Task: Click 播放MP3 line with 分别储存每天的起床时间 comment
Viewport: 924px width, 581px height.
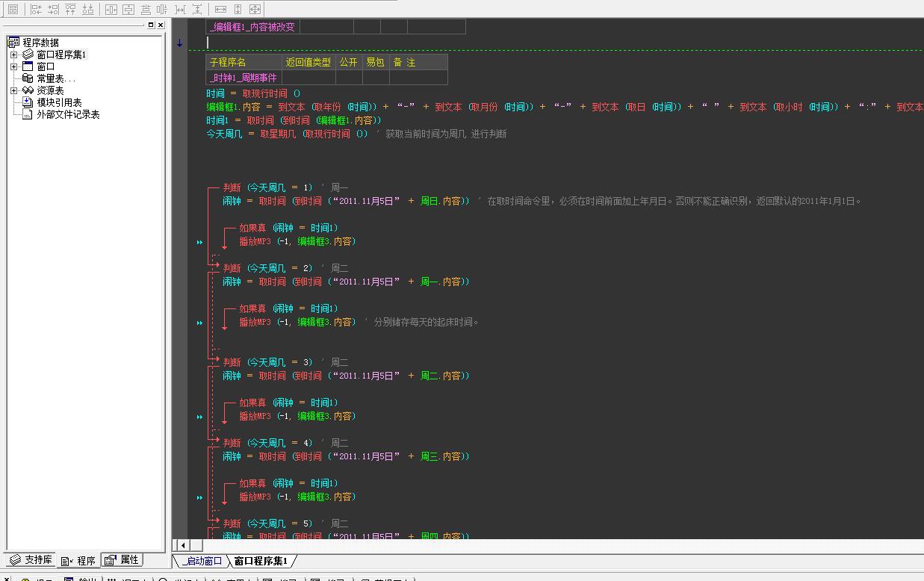Action: (359, 322)
